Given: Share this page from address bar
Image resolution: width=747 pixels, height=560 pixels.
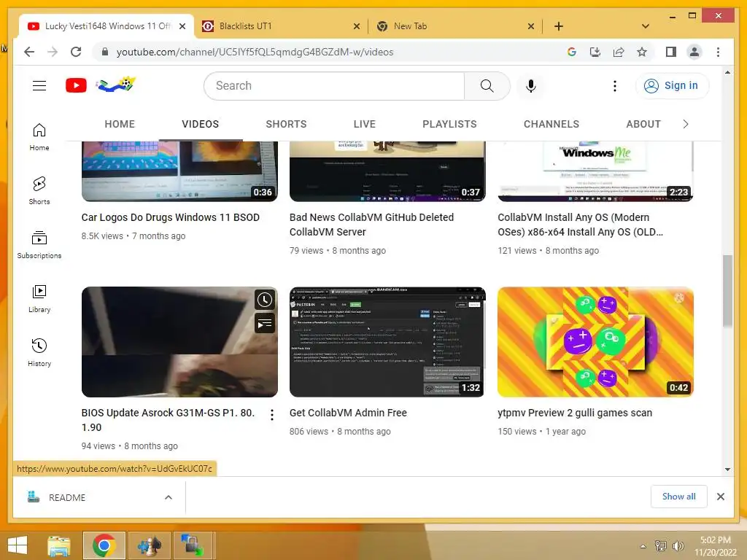Looking at the screenshot, I should tap(619, 52).
